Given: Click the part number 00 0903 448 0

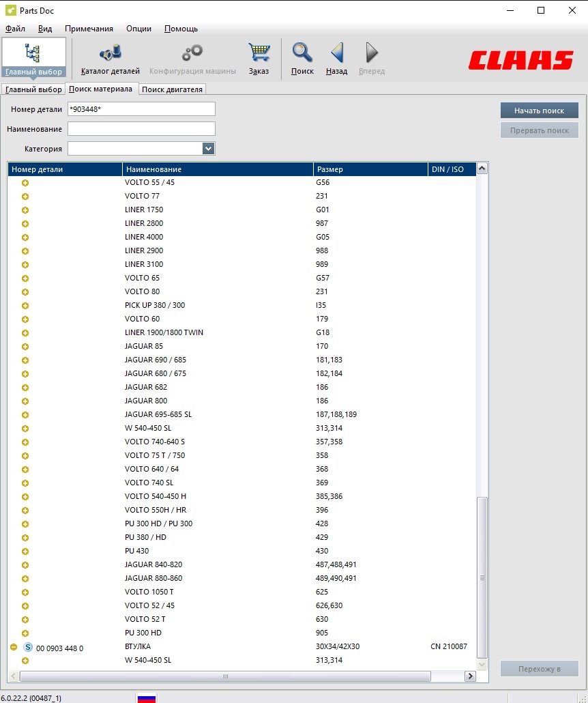Looking at the screenshot, I should pyautogui.click(x=59, y=648).
